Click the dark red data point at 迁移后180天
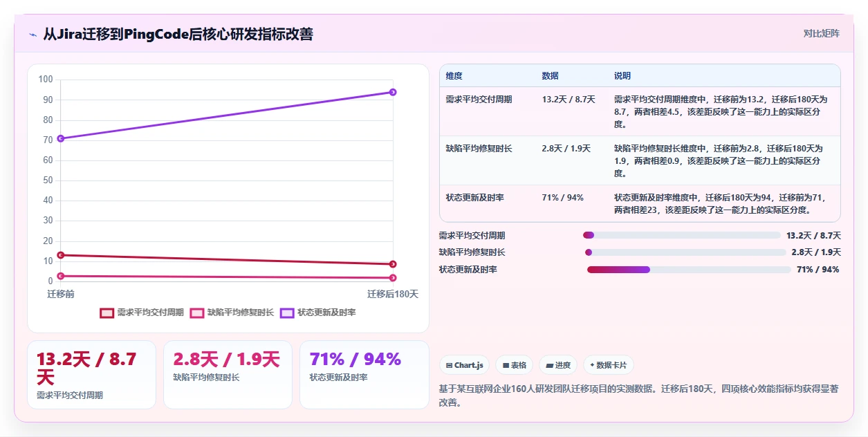 point(393,264)
